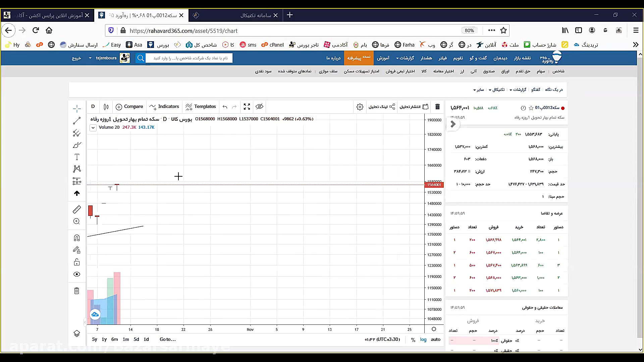Toggle auto scale button

click(435, 340)
